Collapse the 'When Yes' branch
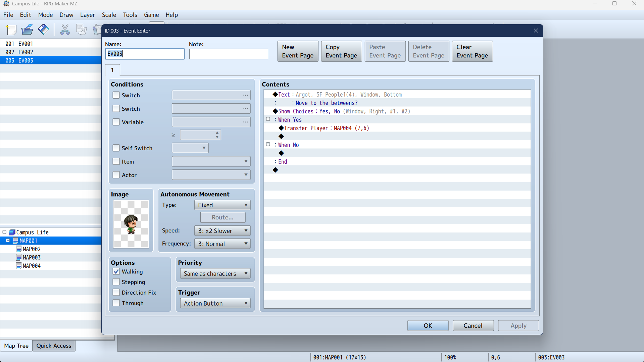 pos(268,119)
